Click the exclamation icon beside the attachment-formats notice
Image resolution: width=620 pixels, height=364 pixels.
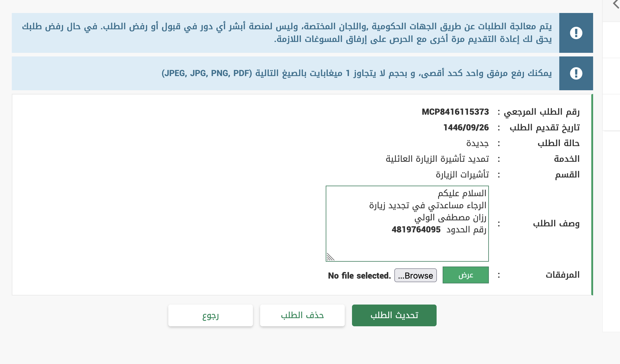click(x=576, y=73)
